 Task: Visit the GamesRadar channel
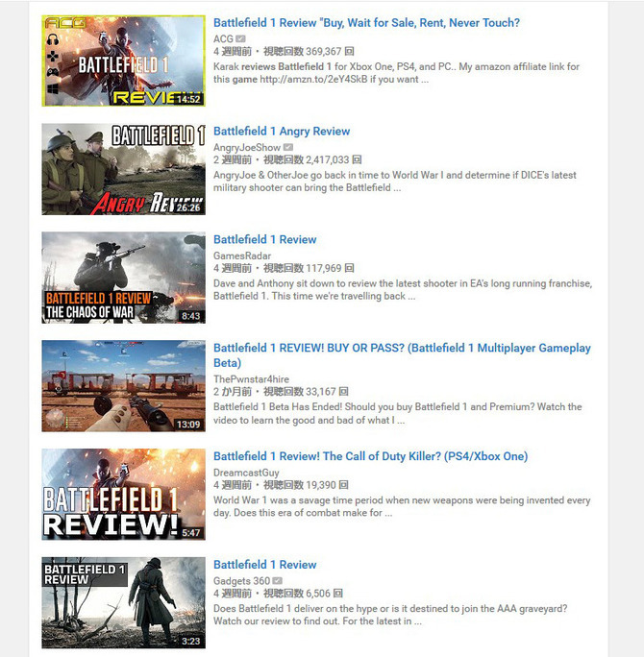click(x=242, y=256)
